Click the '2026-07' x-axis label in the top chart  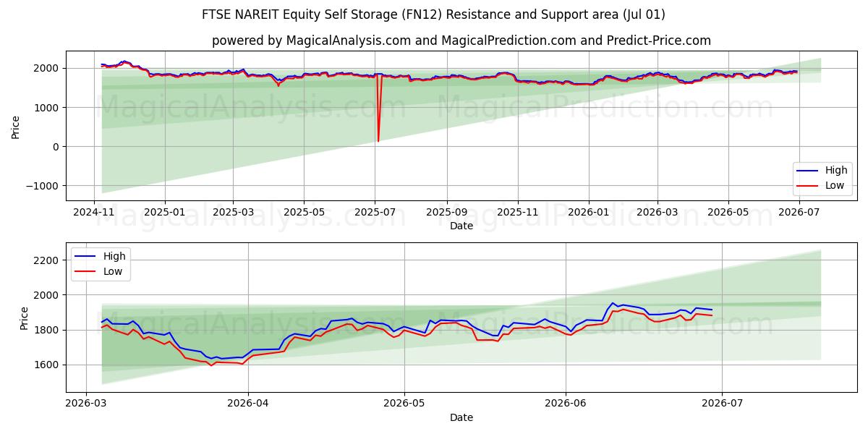(x=799, y=213)
